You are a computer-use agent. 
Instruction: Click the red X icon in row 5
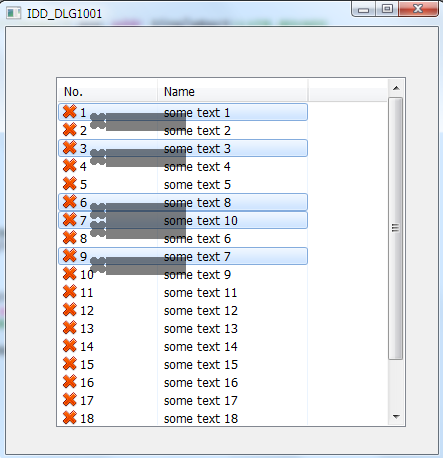tap(70, 184)
